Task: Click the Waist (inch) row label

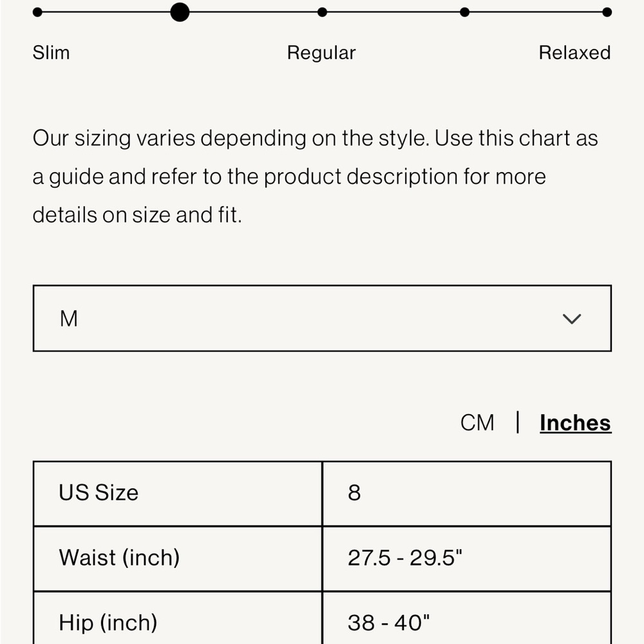Action: point(119,558)
